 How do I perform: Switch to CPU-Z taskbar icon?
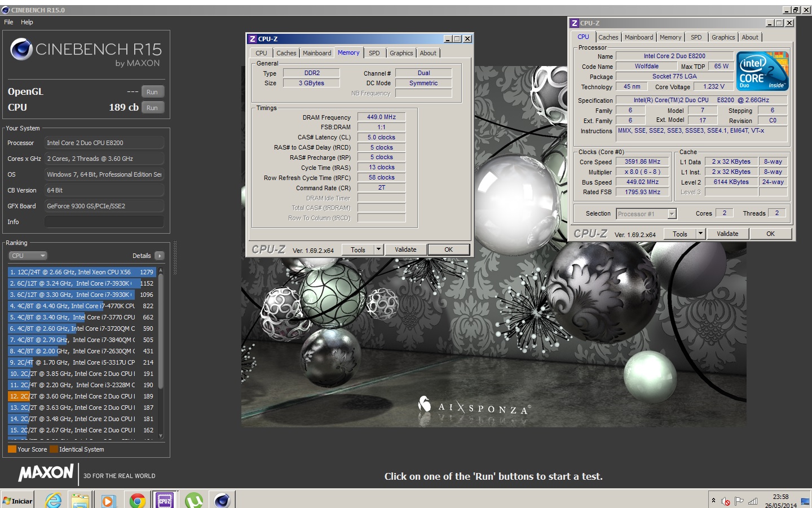165,500
